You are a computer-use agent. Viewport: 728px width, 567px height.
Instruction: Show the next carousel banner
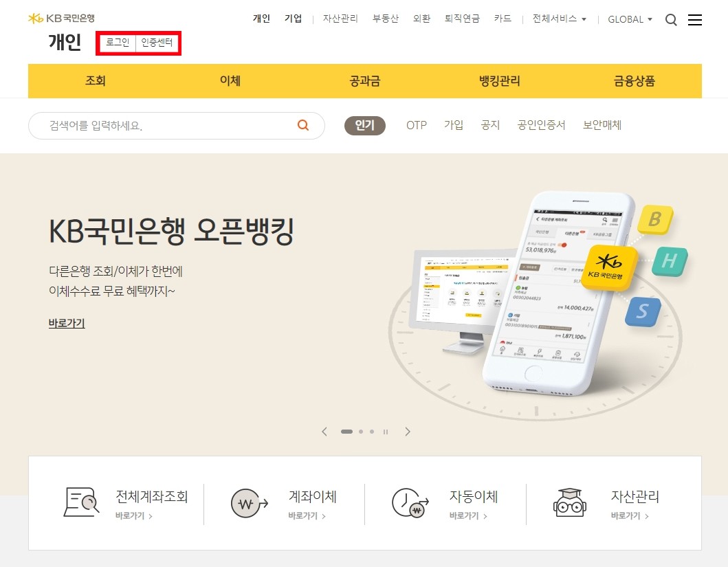[407, 431]
